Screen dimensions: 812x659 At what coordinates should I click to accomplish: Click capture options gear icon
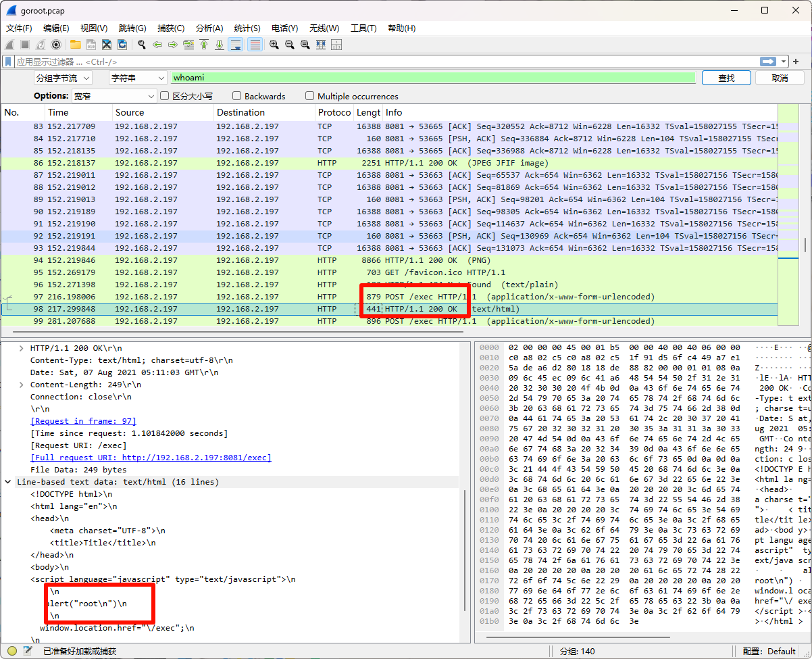(x=56, y=45)
